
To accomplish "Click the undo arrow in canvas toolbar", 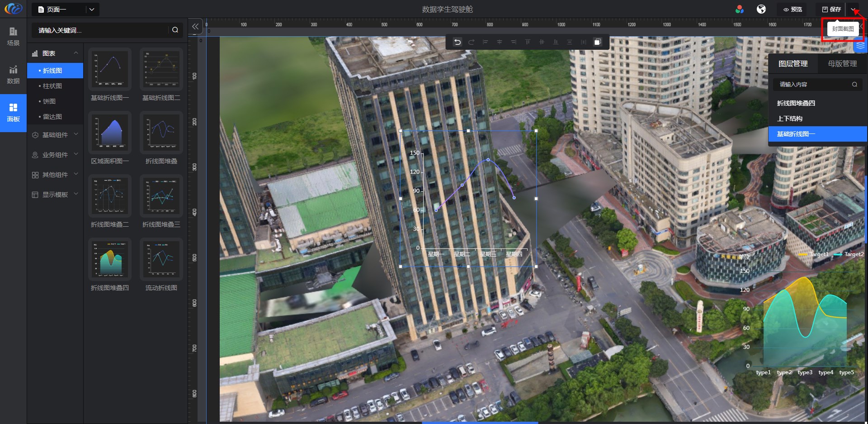I will 458,42.
